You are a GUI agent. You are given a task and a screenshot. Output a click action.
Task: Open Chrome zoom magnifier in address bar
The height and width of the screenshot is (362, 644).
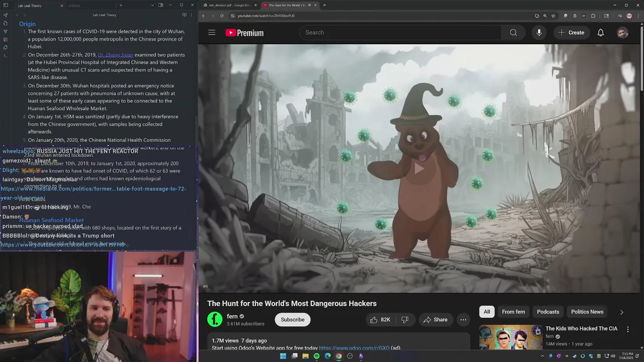click(545, 16)
